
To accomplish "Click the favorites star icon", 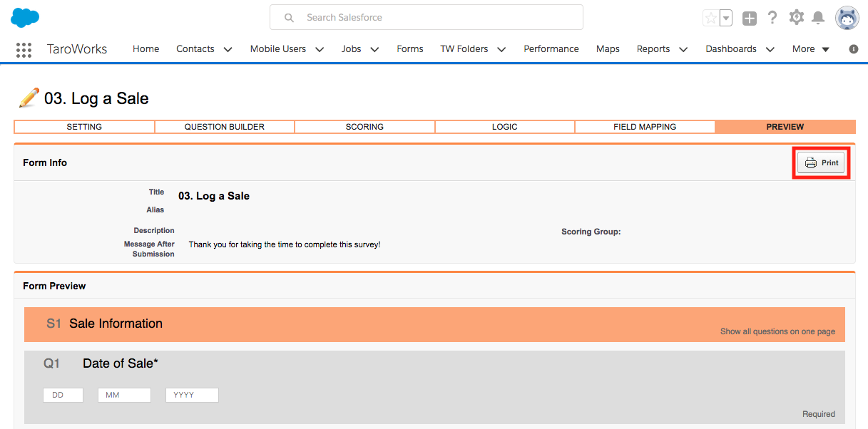I will (x=710, y=19).
